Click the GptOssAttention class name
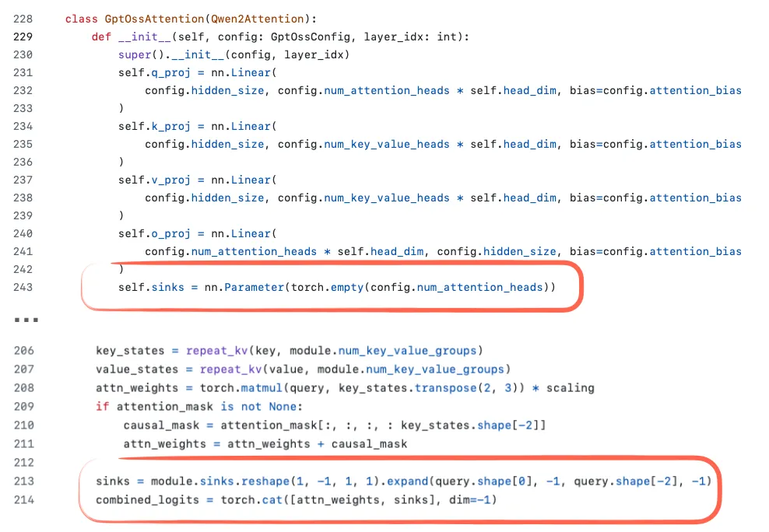Image resolution: width=769 pixels, height=532 pixels. click(154, 19)
